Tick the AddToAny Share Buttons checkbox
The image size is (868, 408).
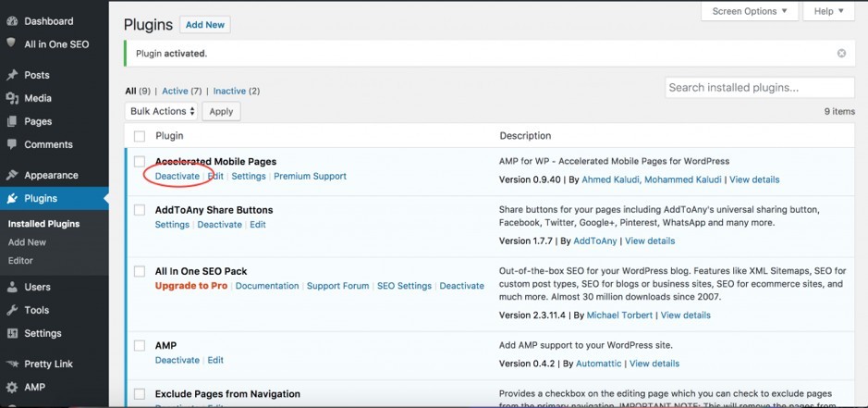140,210
